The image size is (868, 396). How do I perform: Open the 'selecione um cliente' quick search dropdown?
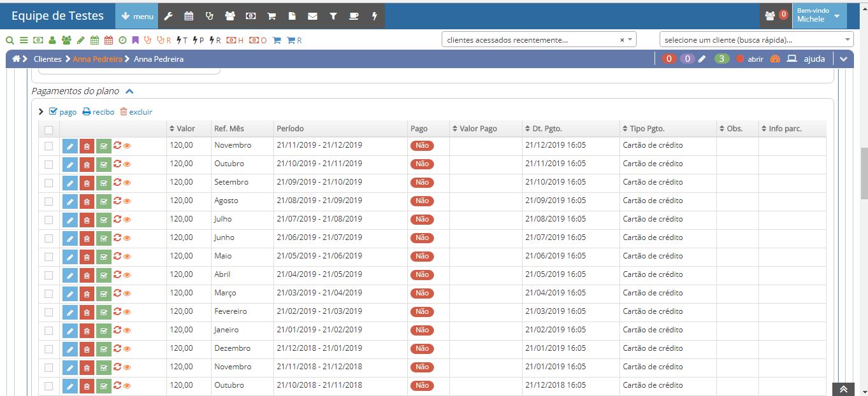tap(756, 39)
